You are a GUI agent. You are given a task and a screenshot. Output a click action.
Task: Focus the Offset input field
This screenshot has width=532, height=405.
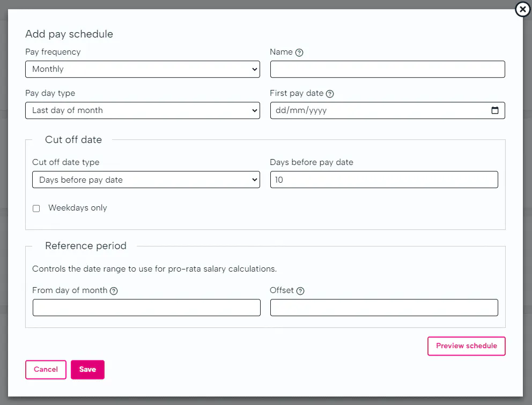click(383, 307)
